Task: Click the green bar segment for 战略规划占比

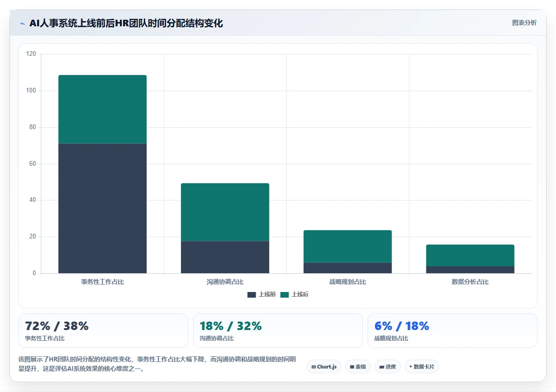Action: [x=347, y=246]
